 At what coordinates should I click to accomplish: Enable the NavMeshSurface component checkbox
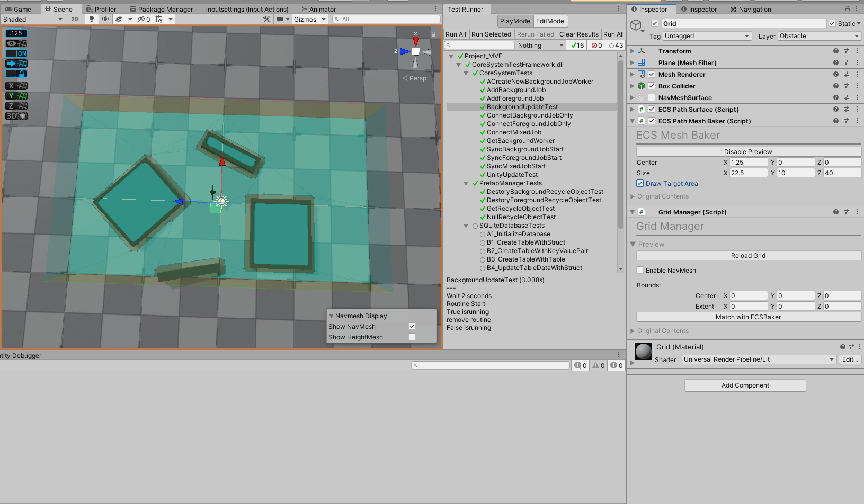pos(652,98)
